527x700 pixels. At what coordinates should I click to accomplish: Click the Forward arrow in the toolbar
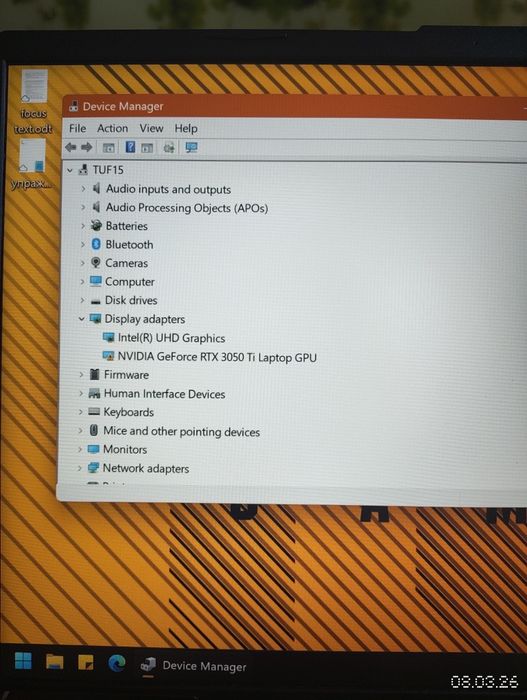tap(87, 147)
